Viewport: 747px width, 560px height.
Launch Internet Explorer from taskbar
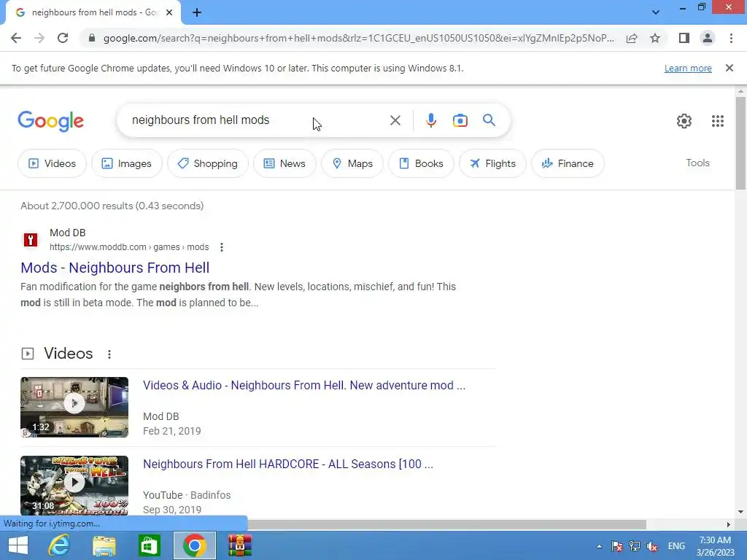click(x=59, y=545)
